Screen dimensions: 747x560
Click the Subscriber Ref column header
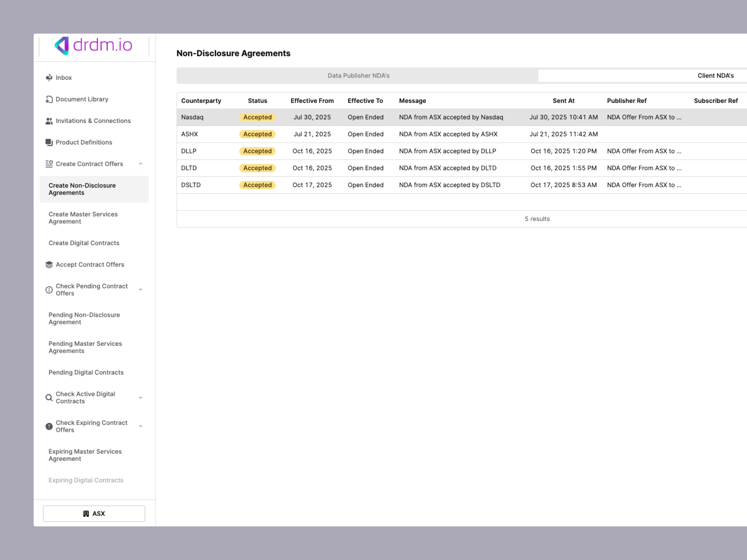(715, 101)
